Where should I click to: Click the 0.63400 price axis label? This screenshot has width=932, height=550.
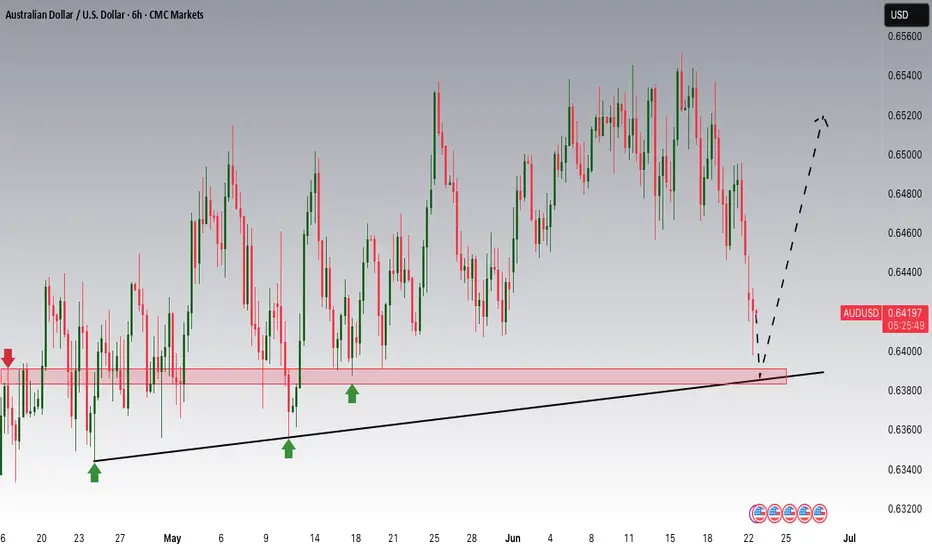tap(905, 470)
